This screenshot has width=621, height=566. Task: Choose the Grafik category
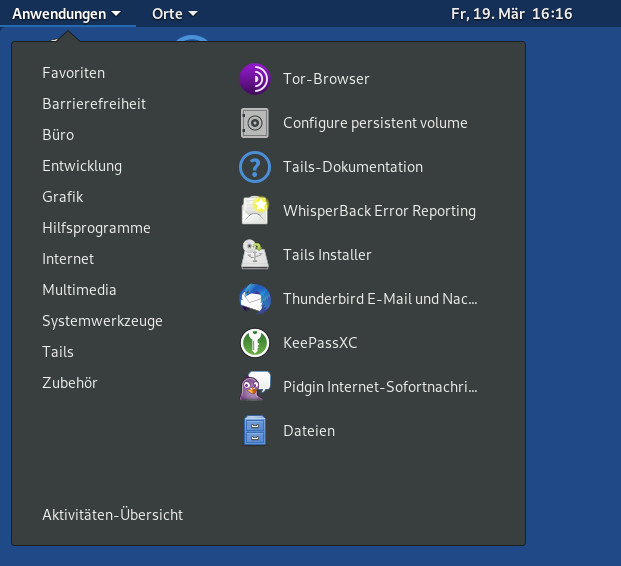(63, 197)
